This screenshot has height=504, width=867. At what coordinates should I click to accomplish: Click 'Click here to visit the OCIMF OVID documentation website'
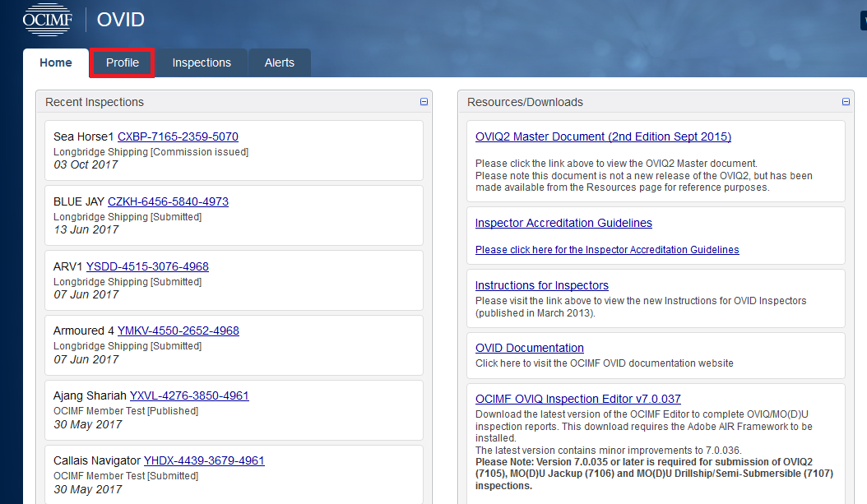point(605,363)
